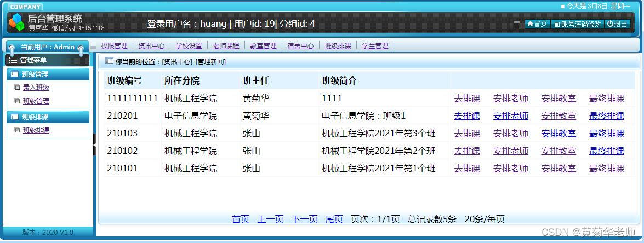The height and width of the screenshot is (243, 644).
Task: Open the 班级排课 top menu
Action: pos(338,46)
